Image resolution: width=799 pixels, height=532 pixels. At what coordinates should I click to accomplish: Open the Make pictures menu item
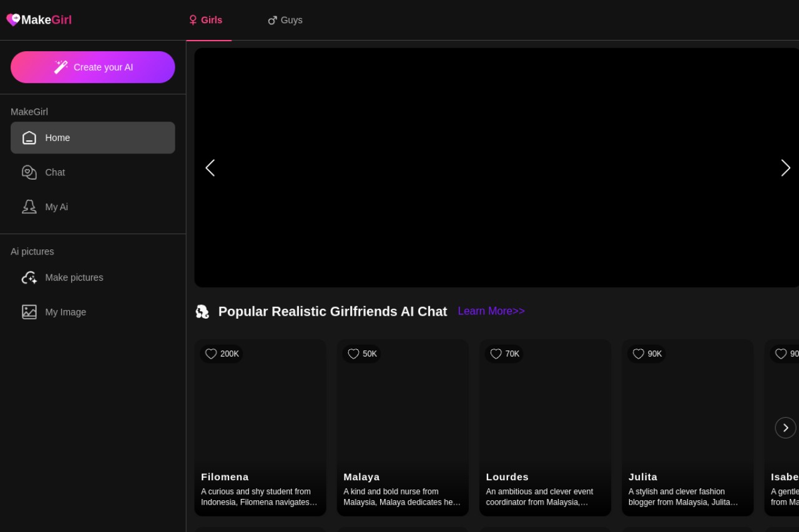93,278
